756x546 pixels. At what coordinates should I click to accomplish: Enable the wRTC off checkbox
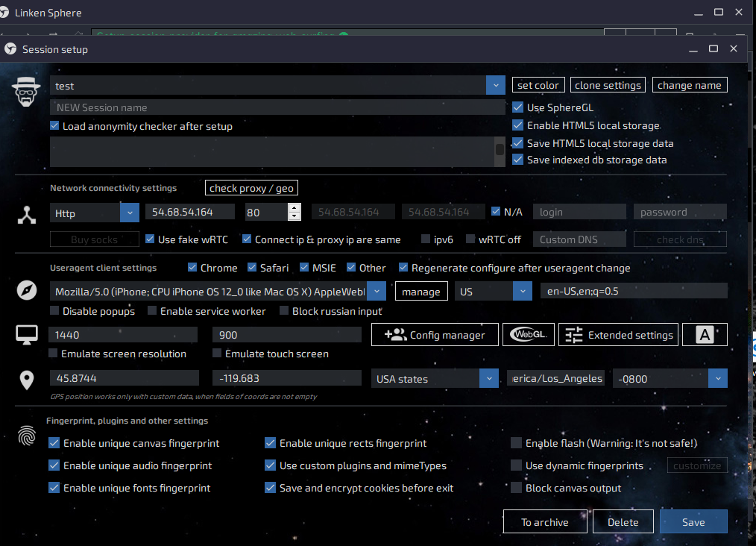tap(470, 239)
